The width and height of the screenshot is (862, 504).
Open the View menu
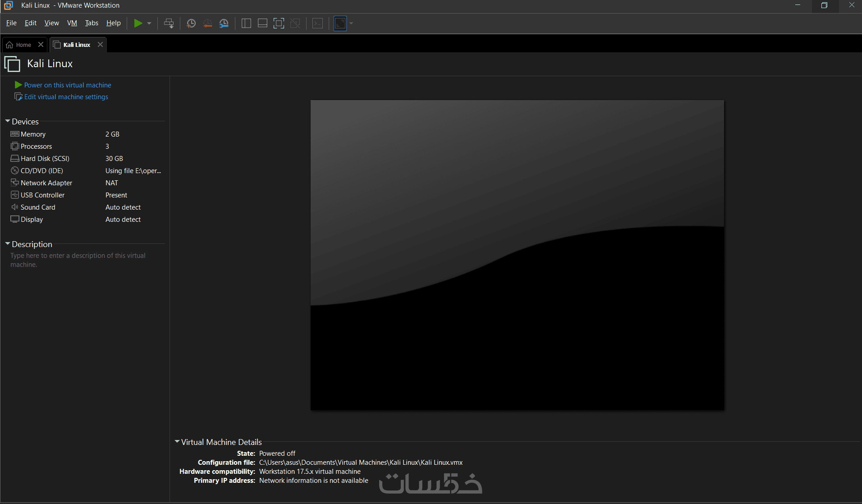coord(52,23)
